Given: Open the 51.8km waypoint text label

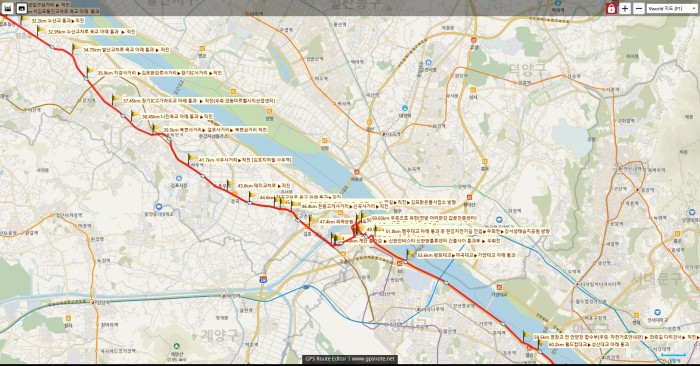Looking at the screenshot, I should click(468, 232).
